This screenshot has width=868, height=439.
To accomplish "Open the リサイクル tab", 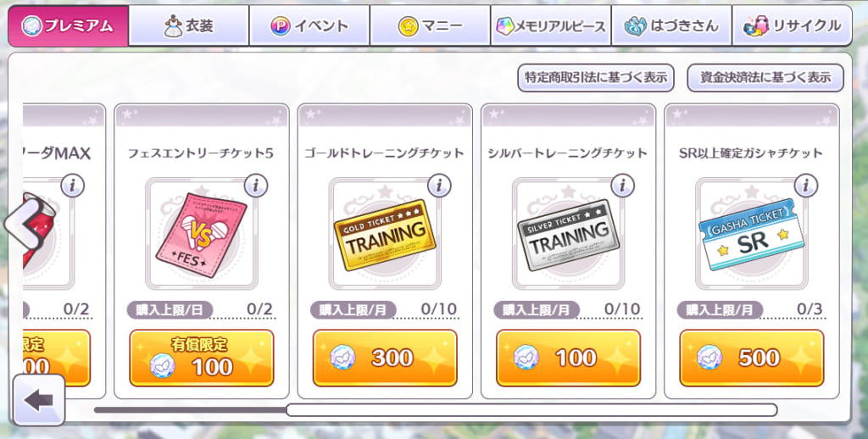I will [x=793, y=25].
